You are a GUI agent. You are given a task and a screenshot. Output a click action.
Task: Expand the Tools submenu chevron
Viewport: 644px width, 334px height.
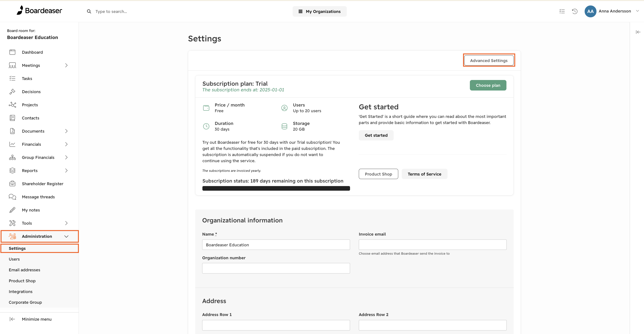pyautogui.click(x=66, y=223)
